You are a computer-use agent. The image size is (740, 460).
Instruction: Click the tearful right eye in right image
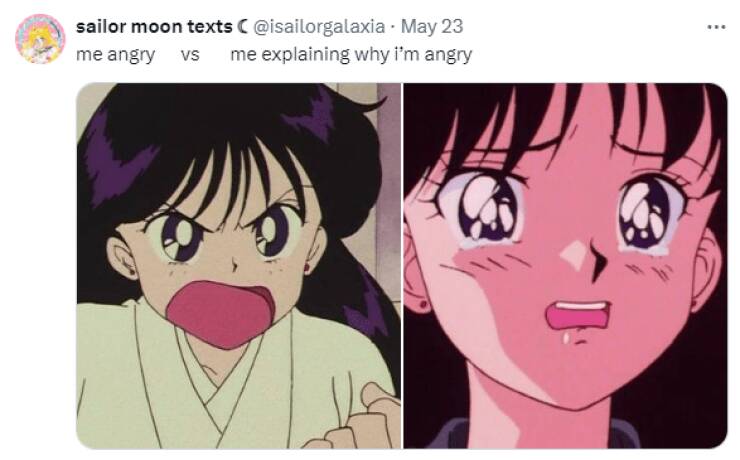click(x=649, y=212)
